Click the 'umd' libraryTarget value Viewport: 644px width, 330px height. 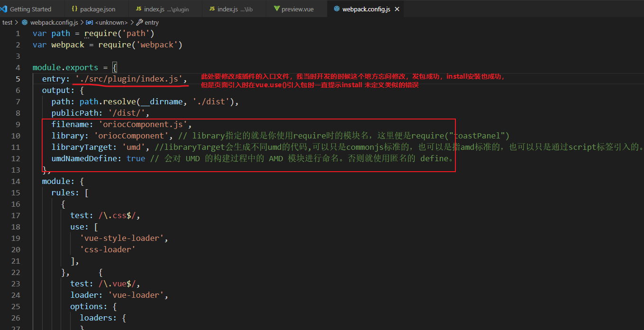tap(134, 147)
